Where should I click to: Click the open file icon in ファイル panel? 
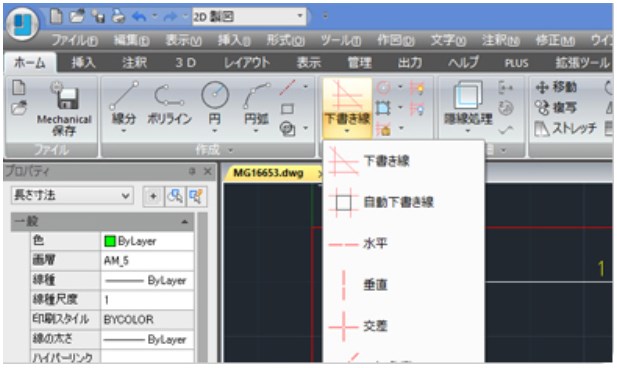(x=18, y=108)
